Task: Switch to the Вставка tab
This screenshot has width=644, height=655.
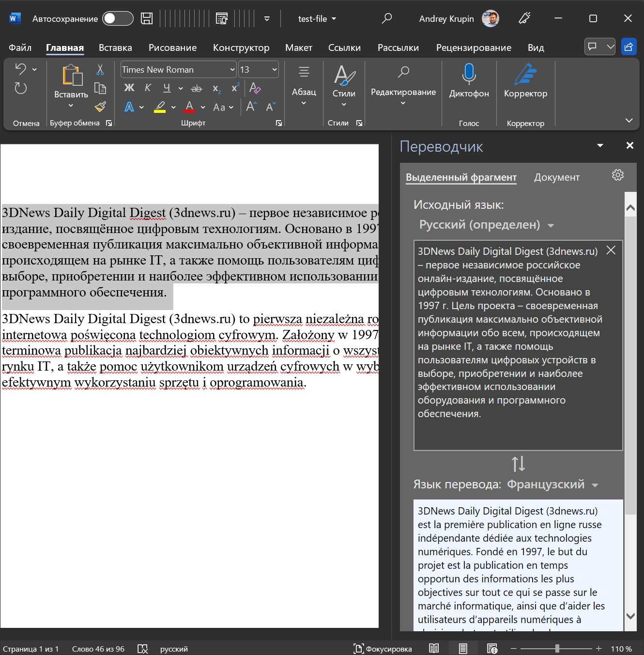Action: click(115, 47)
